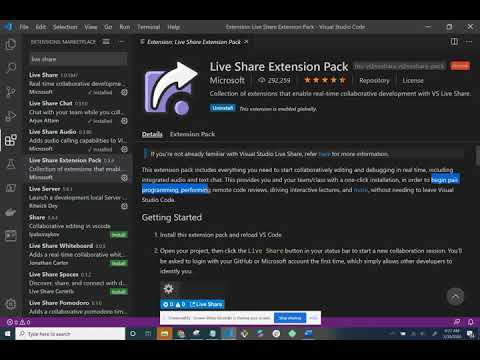Open File Explorer from the taskbar
The width and height of the screenshot is (480, 360).
(x=164, y=333)
